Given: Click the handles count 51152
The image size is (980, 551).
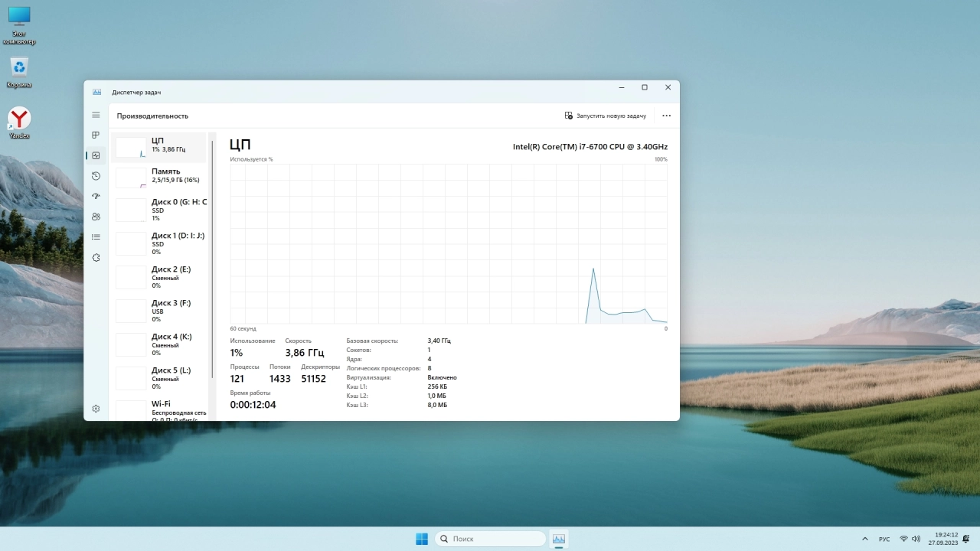Looking at the screenshot, I should [314, 379].
